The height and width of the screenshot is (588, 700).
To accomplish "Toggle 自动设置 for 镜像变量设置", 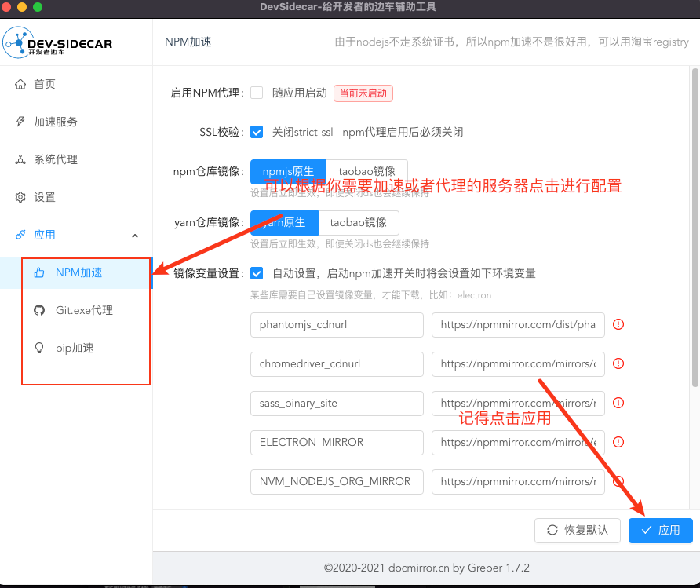I will click(257, 272).
